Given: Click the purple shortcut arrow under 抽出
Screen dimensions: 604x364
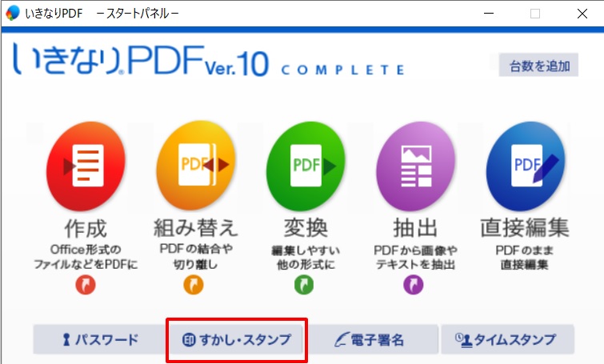Looking at the screenshot, I should (x=414, y=285).
